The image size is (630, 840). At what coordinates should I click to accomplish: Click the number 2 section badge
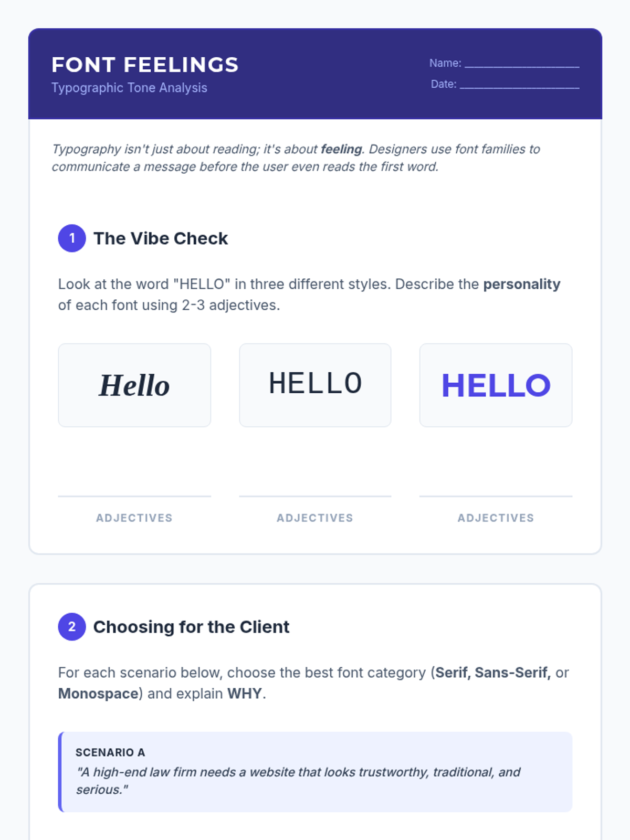click(72, 627)
